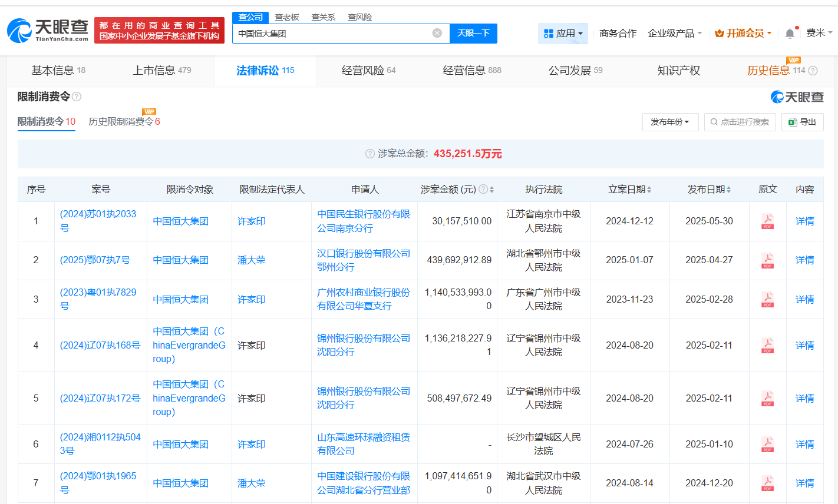Clear the search box with the x icon
Screen dimensions: 838x504
pos(437,34)
